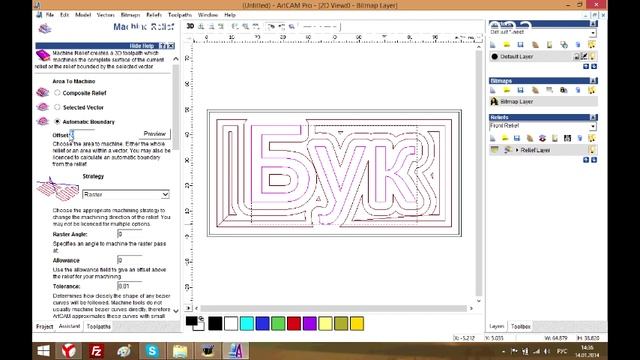Move Relief Layer down arrow icon
Viewport: 640px width, 360px height.
[x=594, y=160]
